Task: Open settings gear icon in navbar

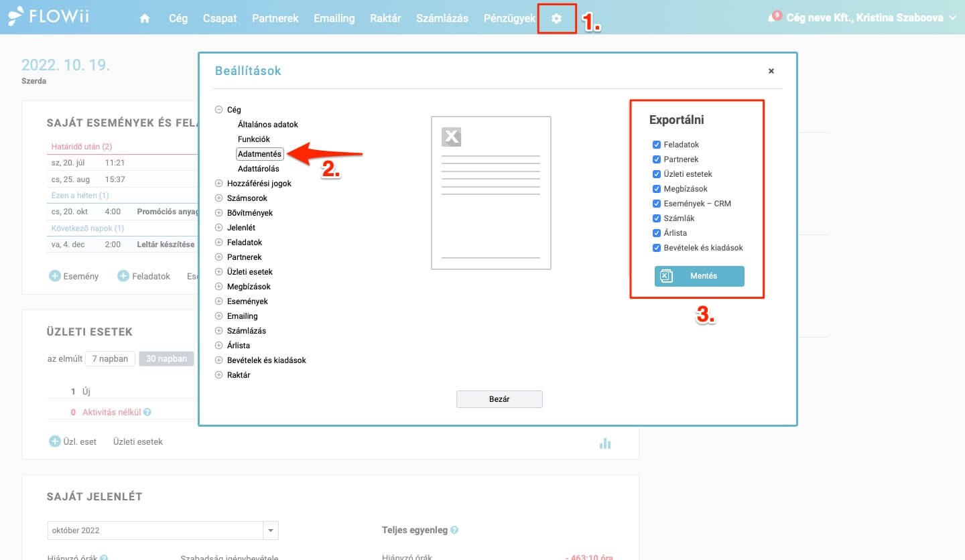Action: (x=556, y=19)
